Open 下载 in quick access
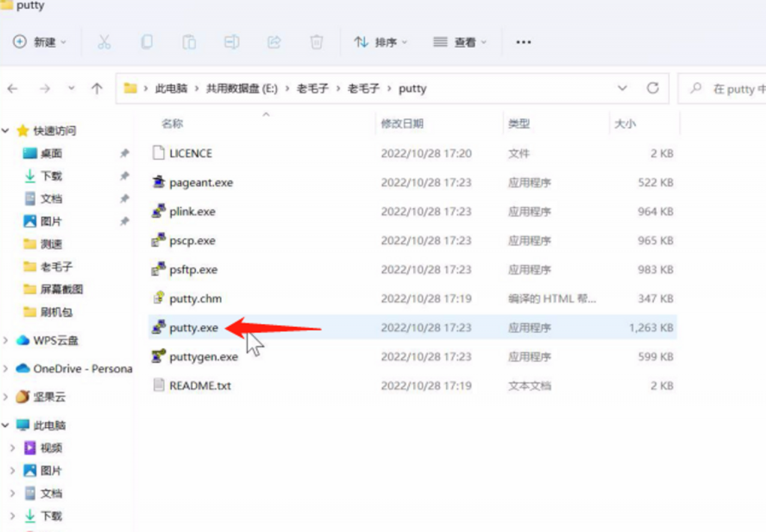Screen dimensions: 766x532 point(51,176)
